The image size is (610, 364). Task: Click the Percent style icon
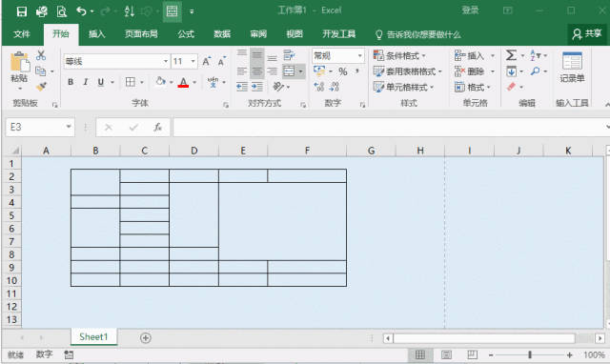(x=343, y=71)
